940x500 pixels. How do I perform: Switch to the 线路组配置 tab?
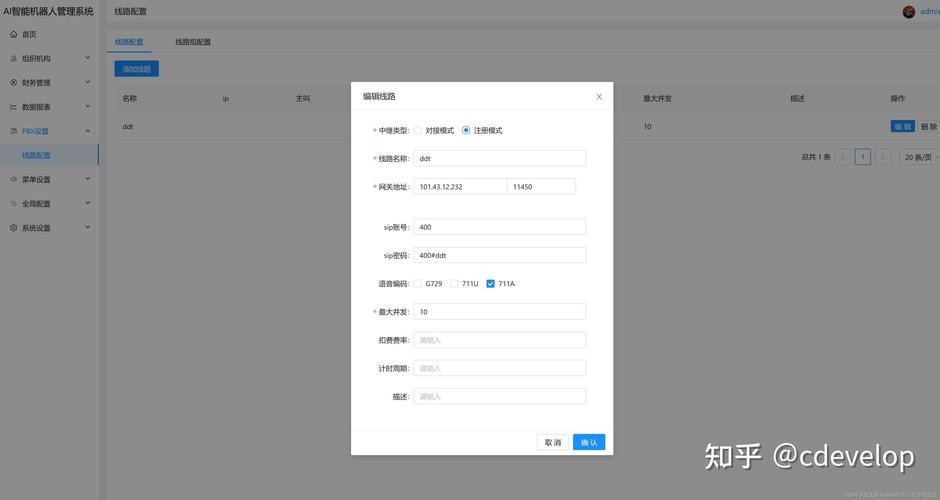[193, 42]
